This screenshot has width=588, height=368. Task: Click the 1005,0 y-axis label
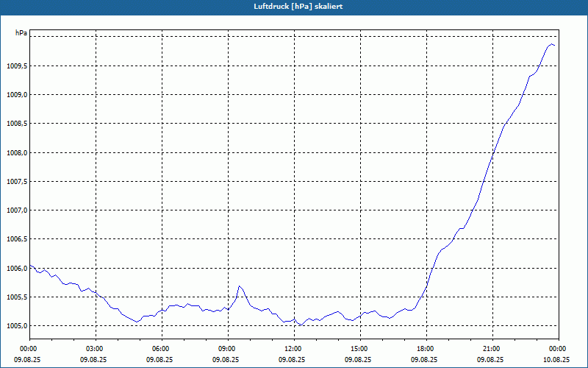click(17, 326)
